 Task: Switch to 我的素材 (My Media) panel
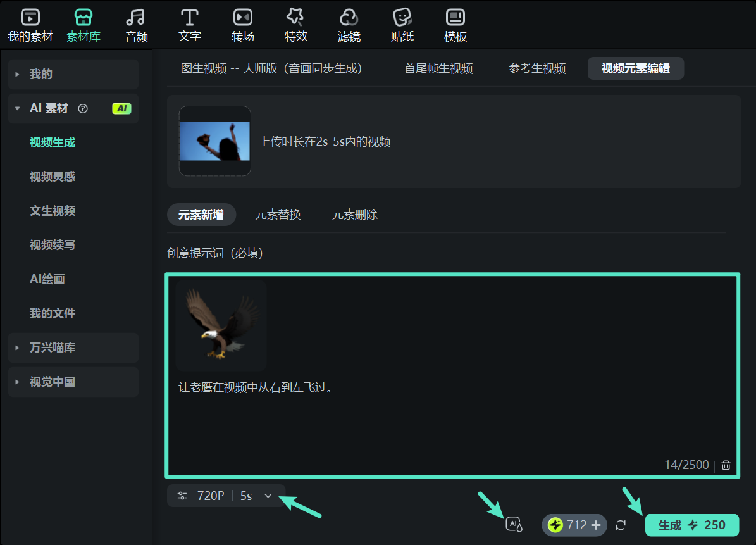click(x=29, y=24)
